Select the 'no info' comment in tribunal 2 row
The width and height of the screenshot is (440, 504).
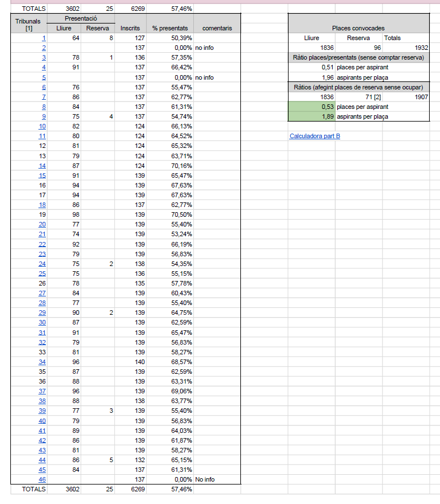217,48
